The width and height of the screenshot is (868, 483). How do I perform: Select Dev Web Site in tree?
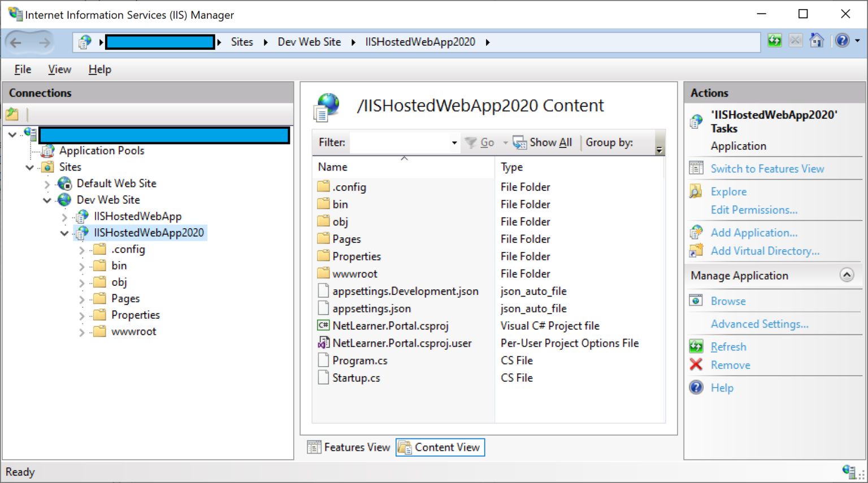coord(108,200)
